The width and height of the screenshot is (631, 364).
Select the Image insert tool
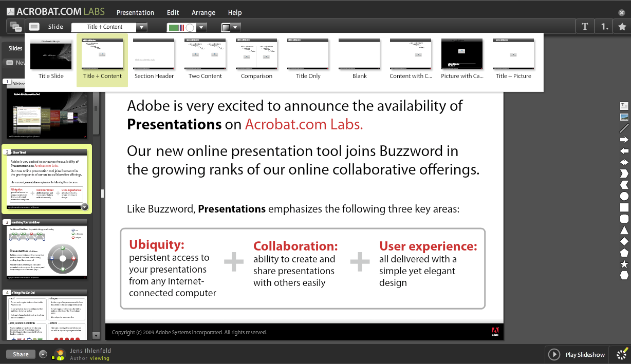pyautogui.click(x=624, y=118)
